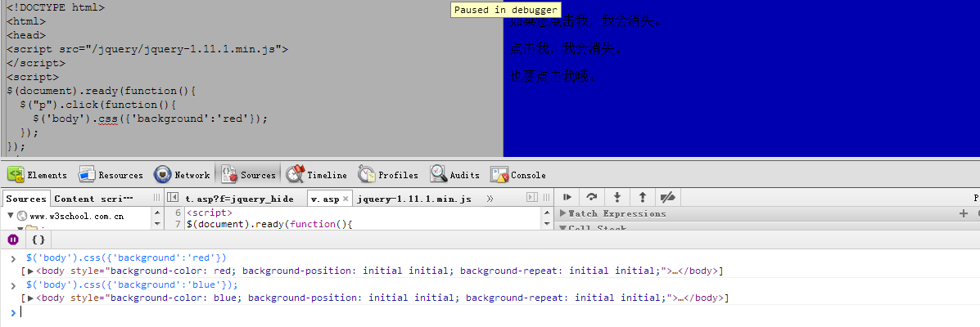The height and width of the screenshot is (327, 980).
Task: Open the Elements panel
Action: [x=37, y=175]
